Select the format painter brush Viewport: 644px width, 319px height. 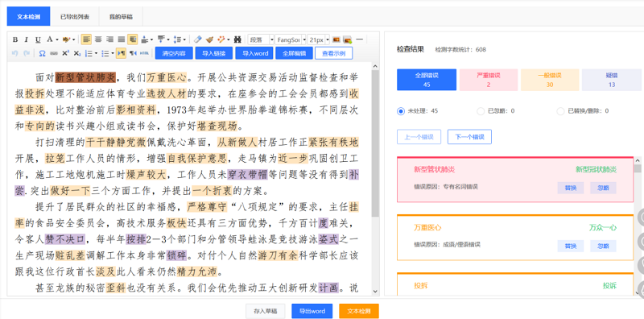point(209,39)
